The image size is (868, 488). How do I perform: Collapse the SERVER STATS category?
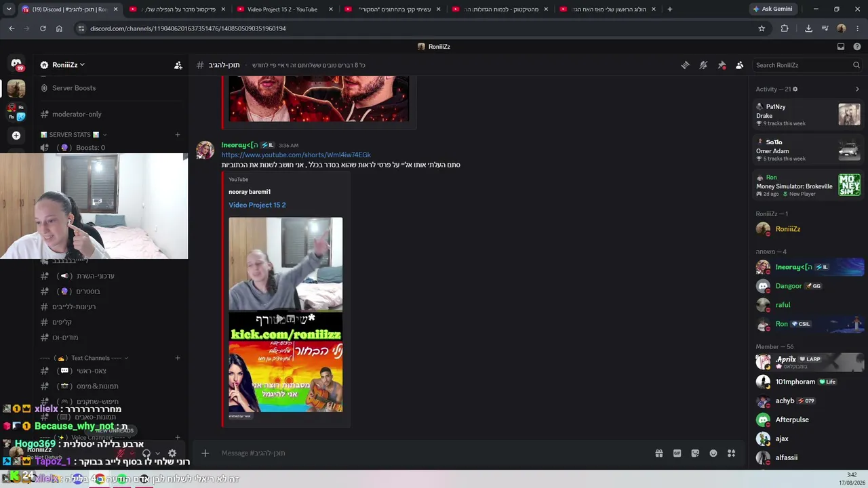click(74, 135)
